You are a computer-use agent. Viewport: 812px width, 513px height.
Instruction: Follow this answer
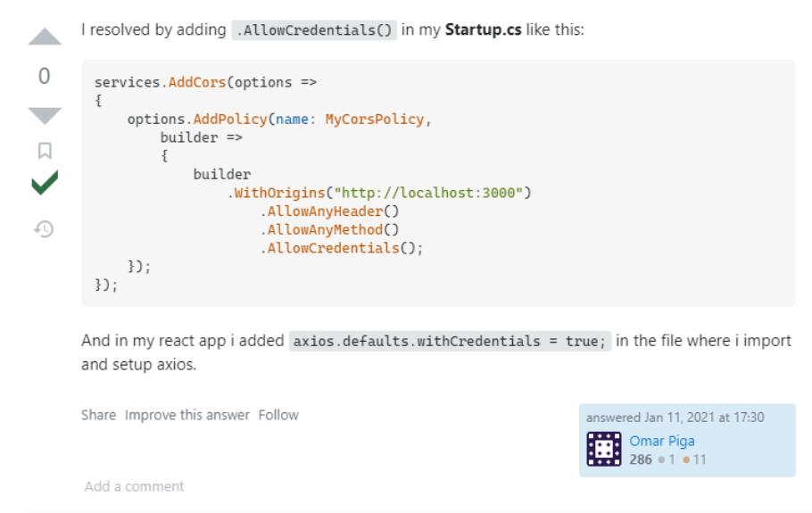coord(278,415)
